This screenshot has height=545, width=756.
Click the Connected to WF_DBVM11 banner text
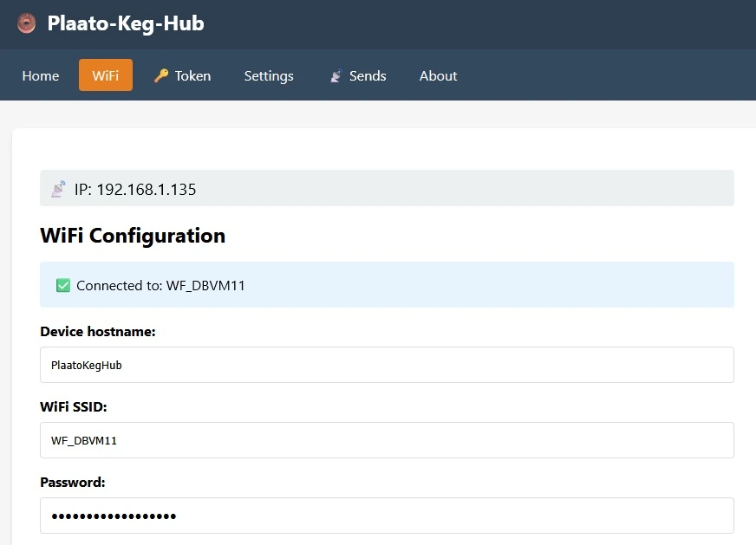click(x=160, y=285)
